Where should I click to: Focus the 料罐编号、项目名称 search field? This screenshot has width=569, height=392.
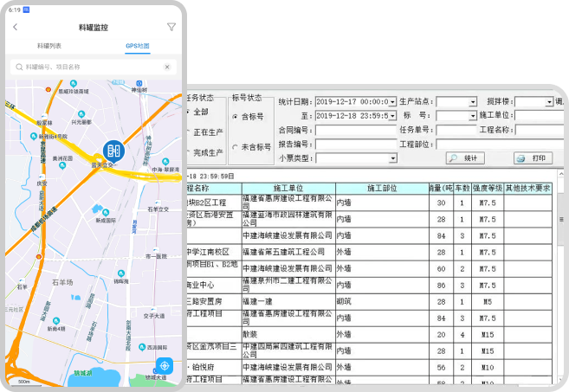click(x=94, y=67)
